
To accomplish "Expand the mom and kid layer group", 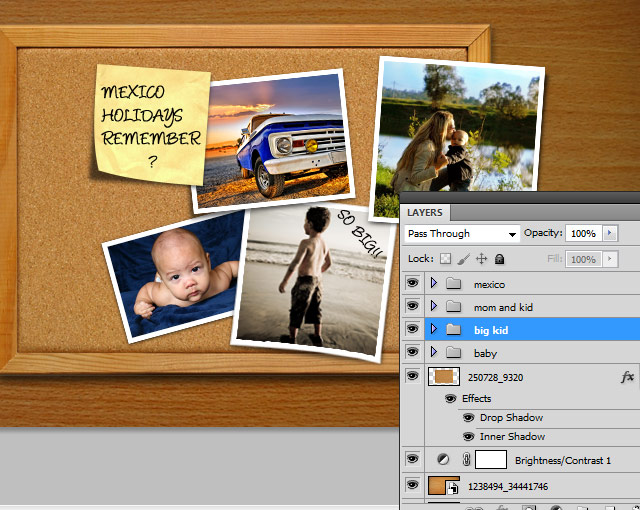I will tap(433, 306).
